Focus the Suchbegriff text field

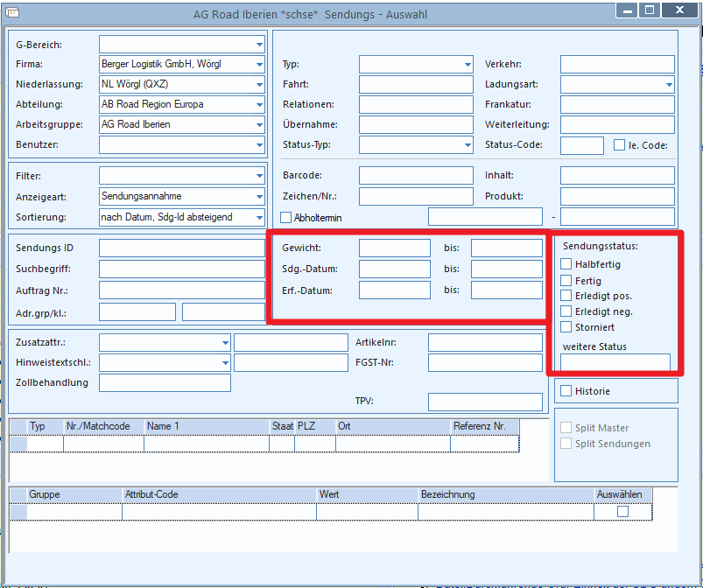click(x=182, y=269)
